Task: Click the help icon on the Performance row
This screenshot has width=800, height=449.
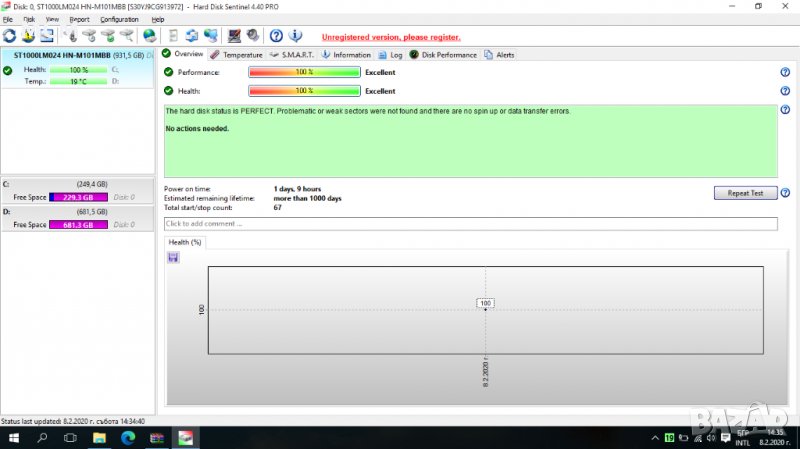Action: [x=785, y=72]
